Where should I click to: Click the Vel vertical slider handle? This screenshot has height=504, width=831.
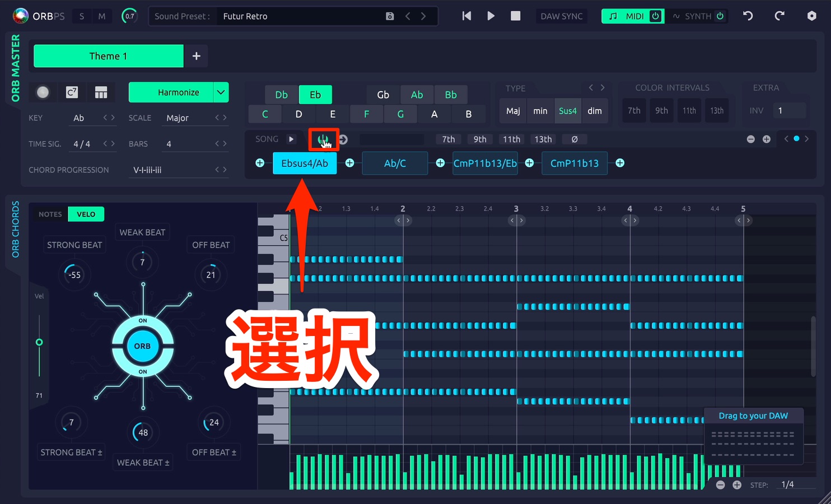pyautogui.click(x=39, y=342)
